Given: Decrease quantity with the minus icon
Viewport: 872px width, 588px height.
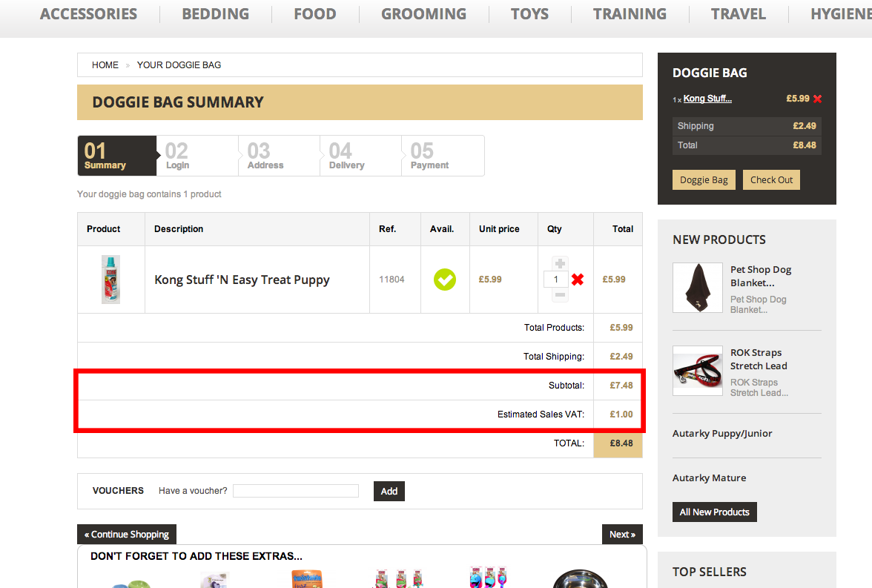Looking at the screenshot, I should [x=560, y=295].
